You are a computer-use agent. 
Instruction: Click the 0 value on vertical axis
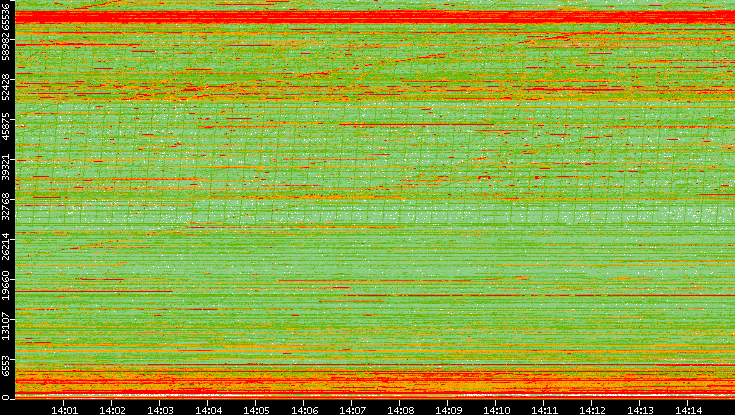(5, 398)
